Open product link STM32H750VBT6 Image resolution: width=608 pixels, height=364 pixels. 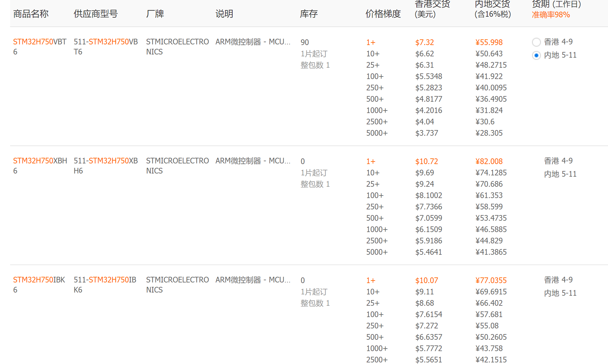point(40,47)
